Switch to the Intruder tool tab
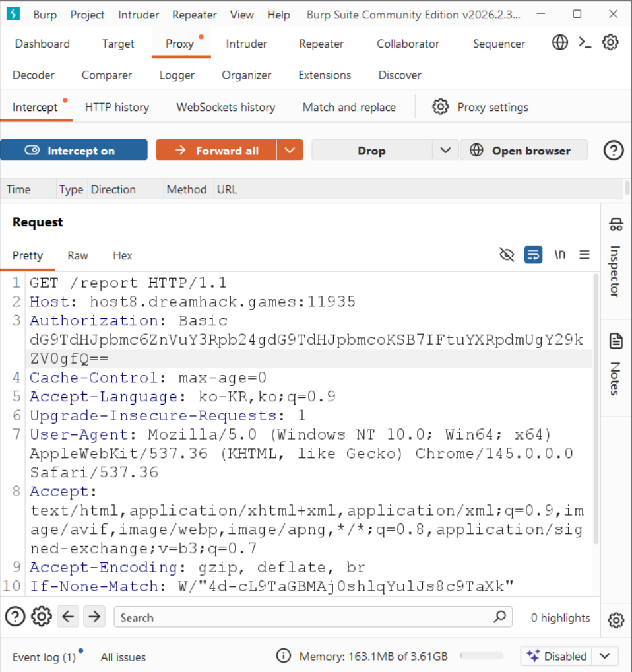This screenshot has width=632, height=672. click(x=246, y=44)
